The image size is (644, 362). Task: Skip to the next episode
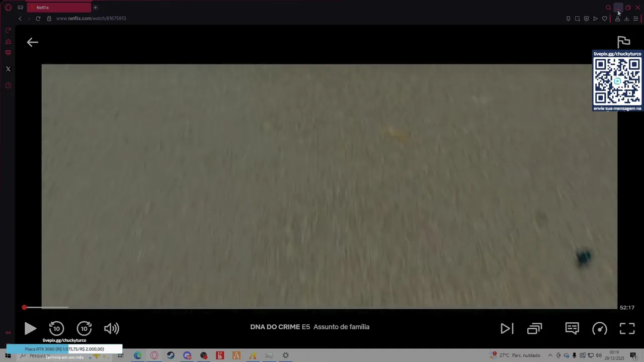507,329
